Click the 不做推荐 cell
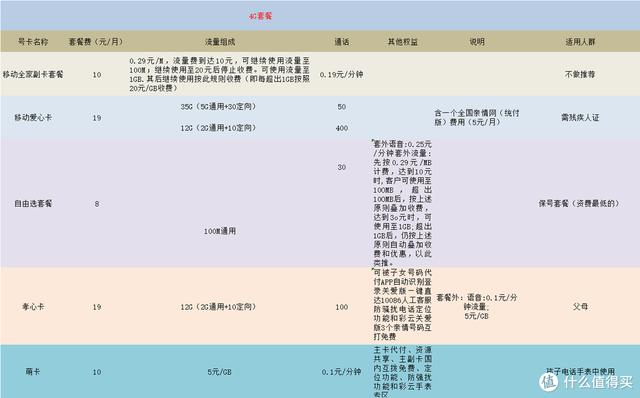 580,75
